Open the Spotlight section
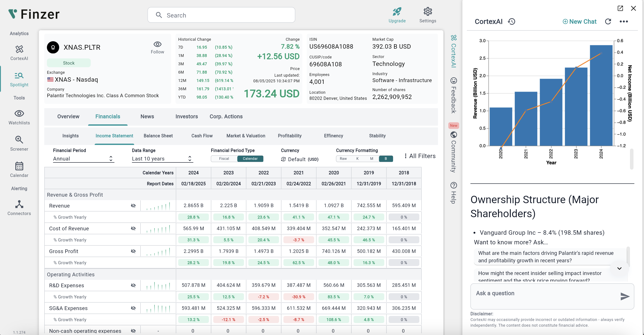 [x=19, y=79]
